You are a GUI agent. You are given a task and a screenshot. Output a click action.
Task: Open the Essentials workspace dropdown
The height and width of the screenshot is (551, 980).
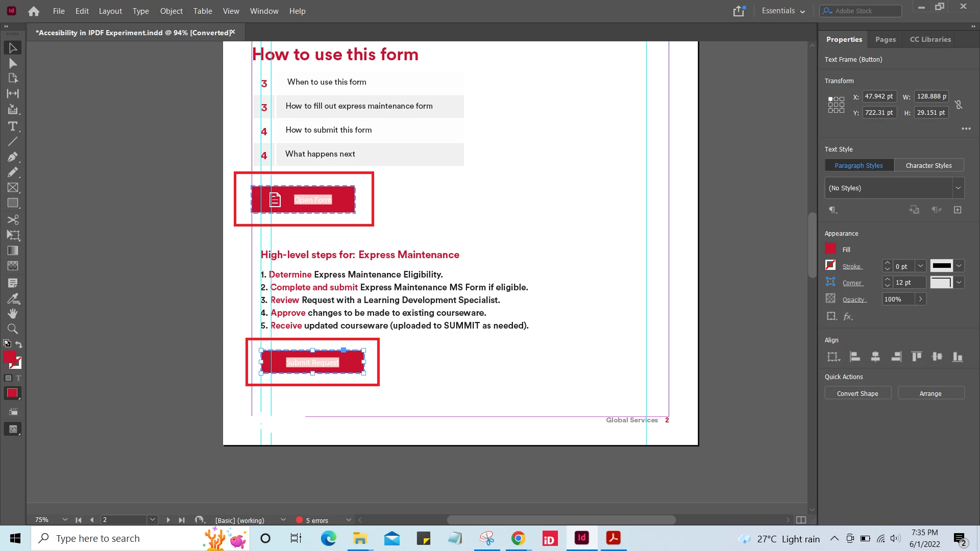pos(783,11)
